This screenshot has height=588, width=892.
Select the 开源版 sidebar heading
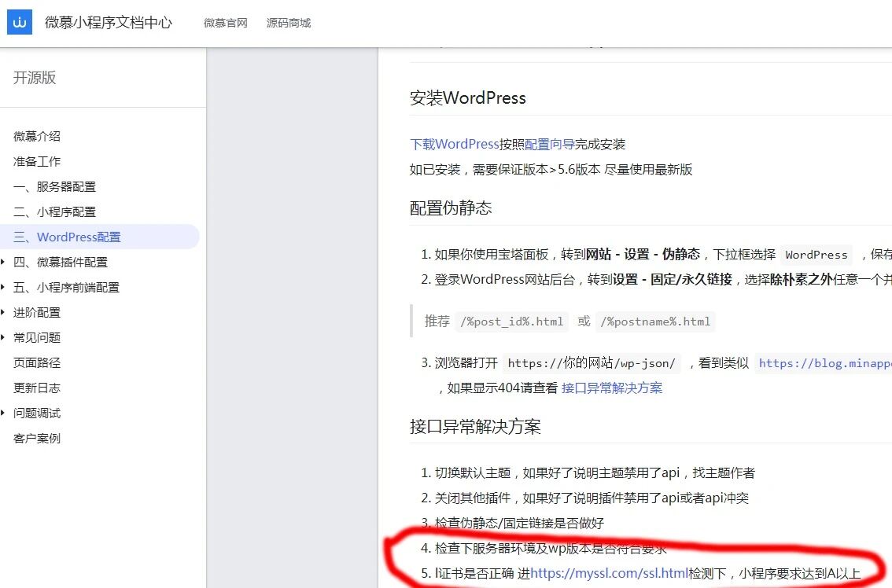(35, 77)
